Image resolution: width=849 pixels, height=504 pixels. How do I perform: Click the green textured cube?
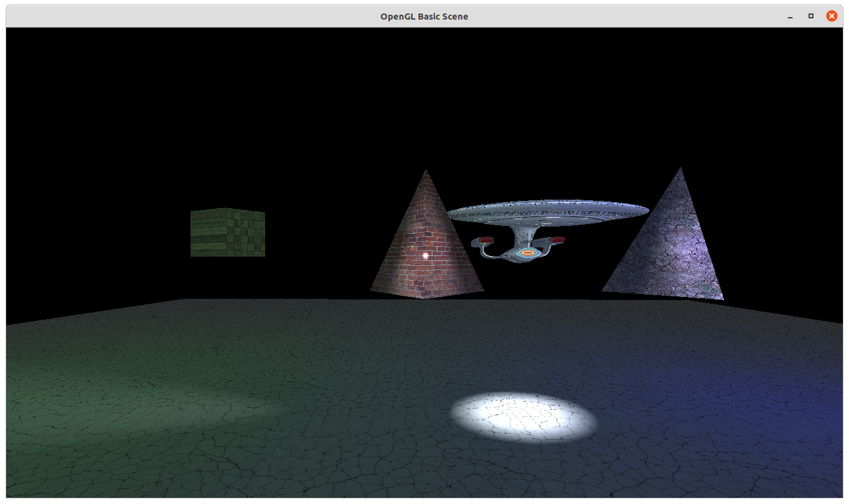tap(228, 232)
